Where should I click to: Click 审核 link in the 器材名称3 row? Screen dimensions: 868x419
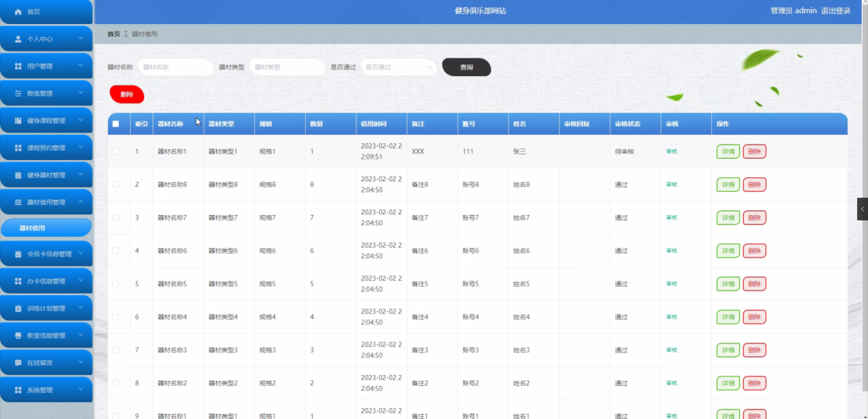[672, 350]
